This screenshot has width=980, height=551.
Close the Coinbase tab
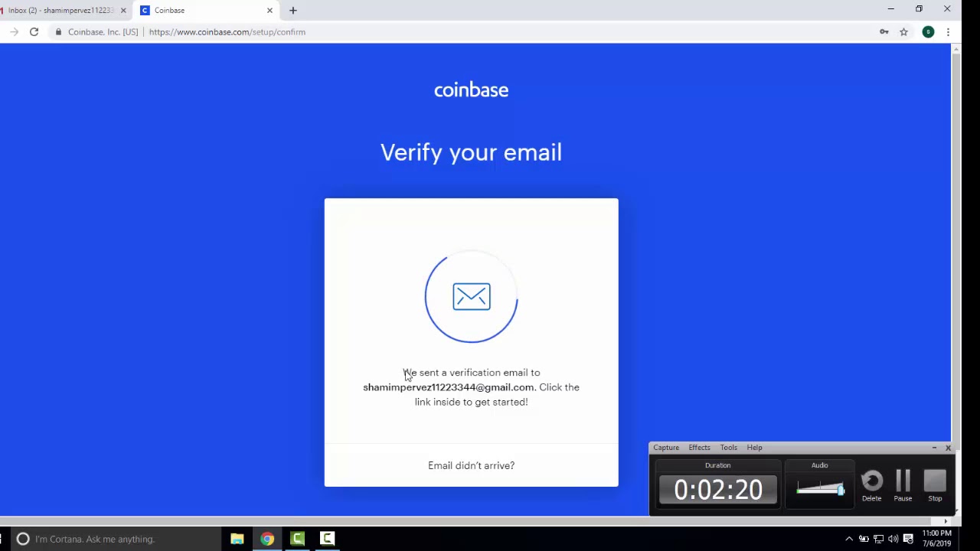[269, 11]
